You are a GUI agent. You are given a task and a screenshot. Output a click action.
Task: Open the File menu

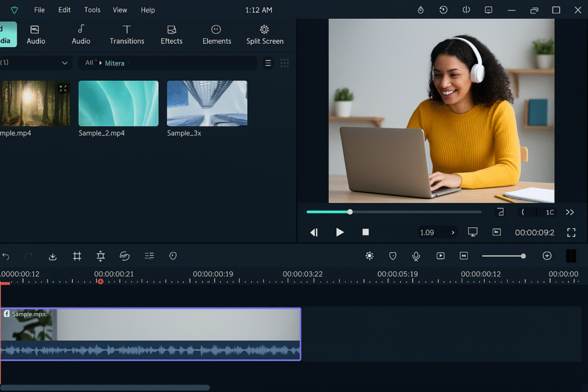[39, 10]
